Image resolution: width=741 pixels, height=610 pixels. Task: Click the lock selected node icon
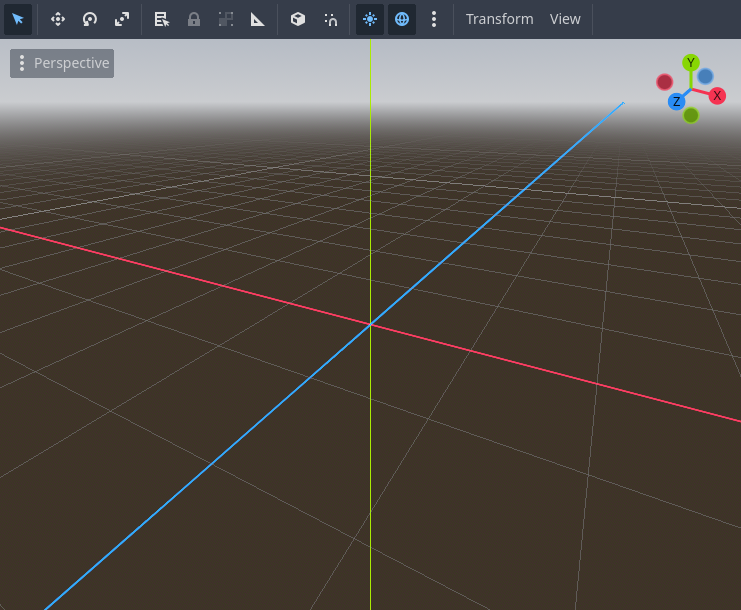pos(194,19)
